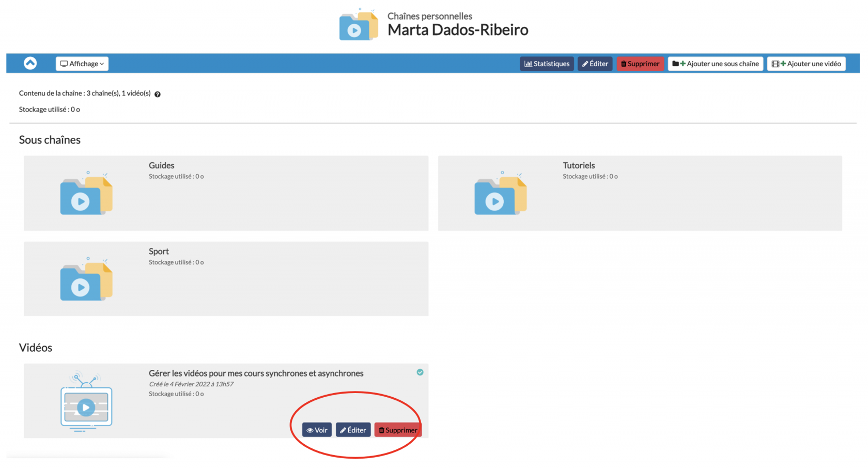The image size is (868, 469).
Task: Click Ajouter une sous chaîne
Action: tap(715, 64)
